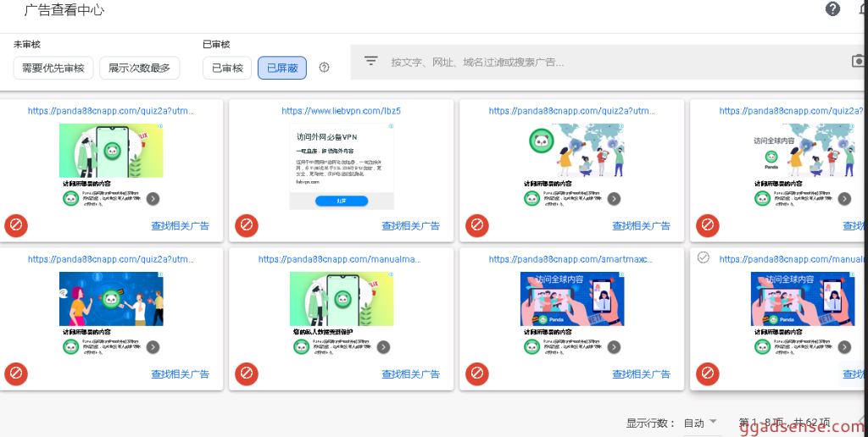The image size is (868, 437).
Task: Click the filter icon beside search box
Action: click(x=370, y=61)
